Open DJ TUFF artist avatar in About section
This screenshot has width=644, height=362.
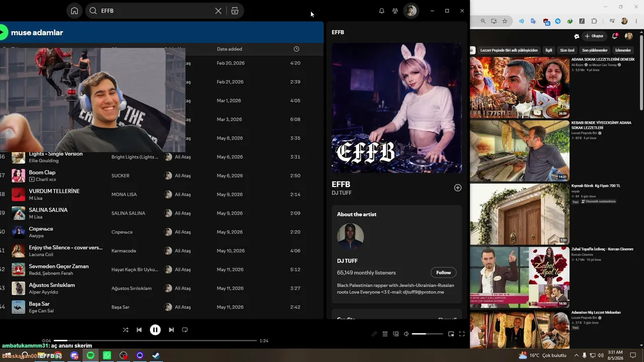point(350,237)
